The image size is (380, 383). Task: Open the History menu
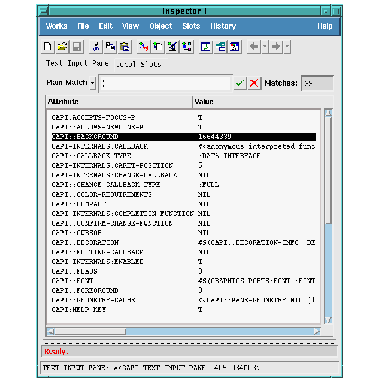point(223,26)
